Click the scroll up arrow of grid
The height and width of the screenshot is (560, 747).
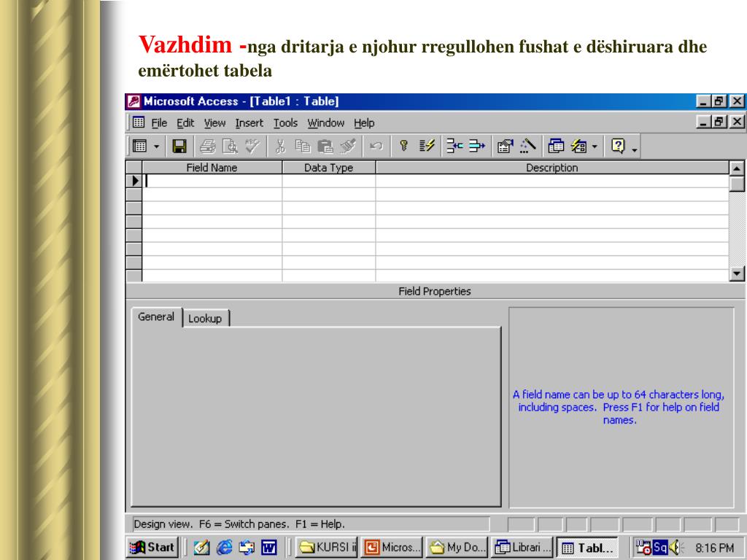(737, 168)
